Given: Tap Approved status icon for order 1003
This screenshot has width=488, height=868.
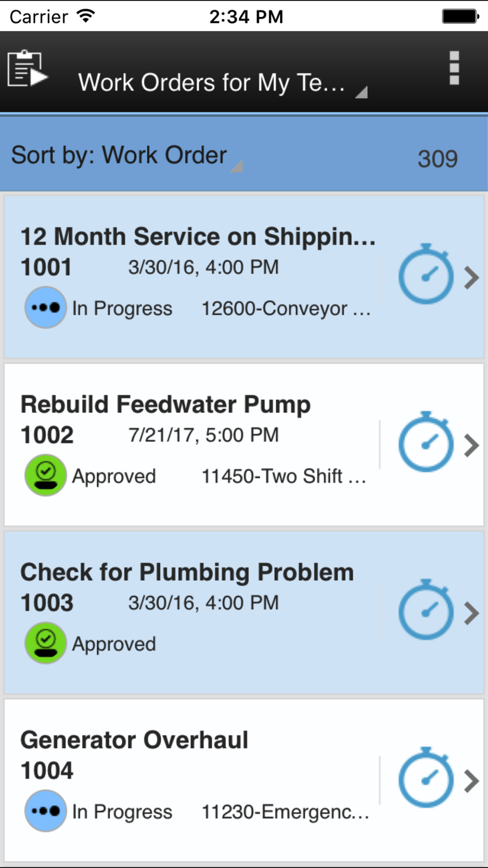Looking at the screenshot, I should 45,643.
